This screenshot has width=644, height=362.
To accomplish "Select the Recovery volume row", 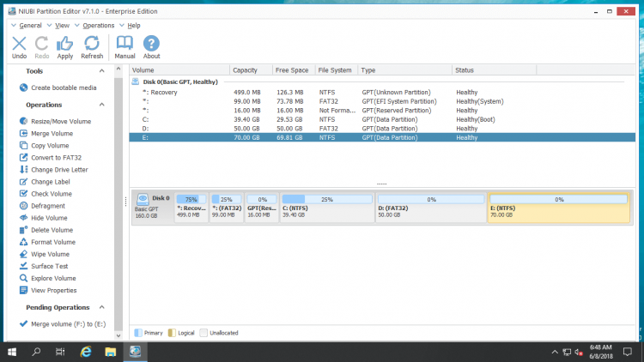I will (x=382, y=93).
